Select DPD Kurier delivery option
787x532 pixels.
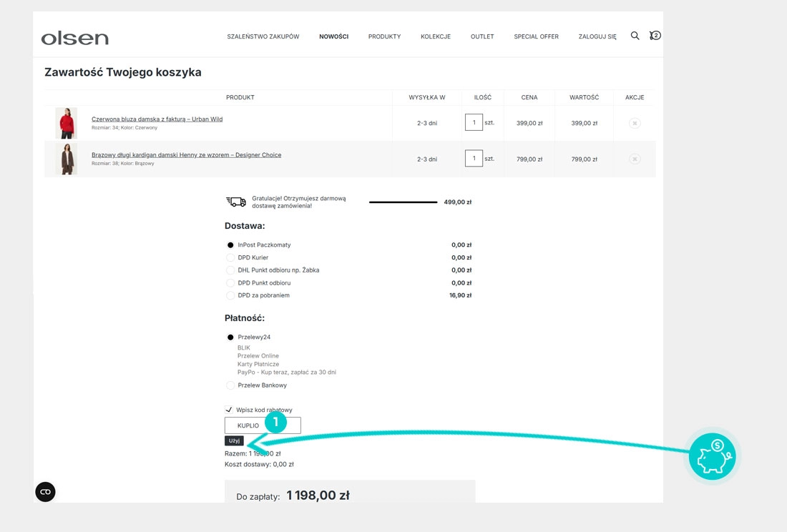pos(230,257)
